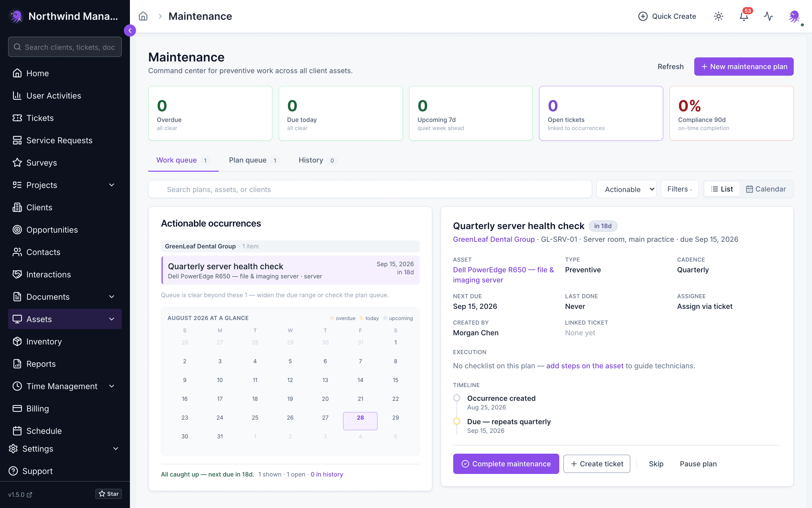812x508 pixels.
Task: Click the Pause plan action
Action: 698,464
